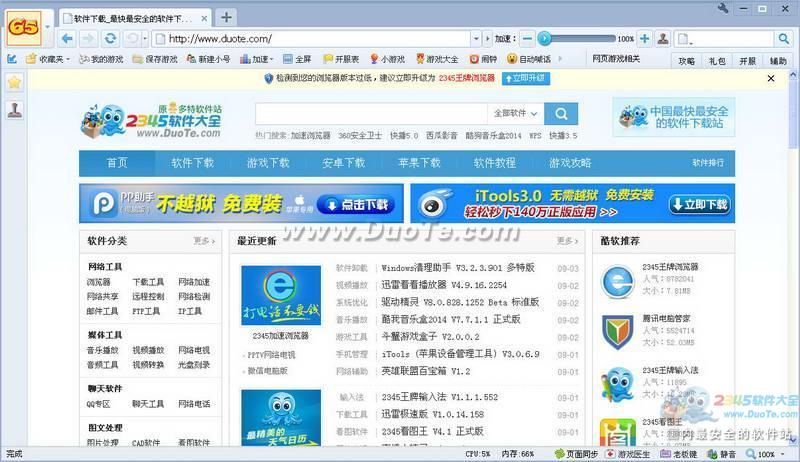Click 闹钟 alarm in the bookmarks bar
Viewport: 800px width, 462px height.
tap(484, 59)
